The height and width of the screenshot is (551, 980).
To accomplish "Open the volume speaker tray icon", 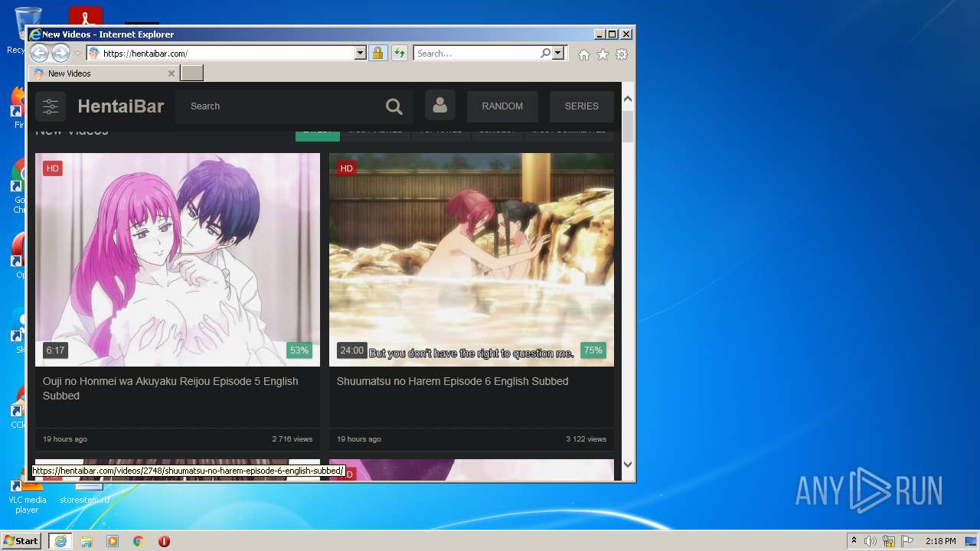I will coord(870,541).
